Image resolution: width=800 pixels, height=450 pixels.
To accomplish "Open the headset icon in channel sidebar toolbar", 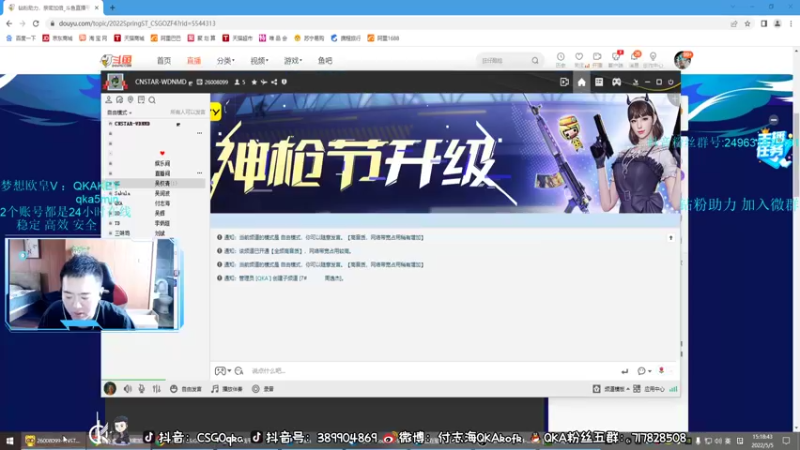I will (x=119, y=100).
